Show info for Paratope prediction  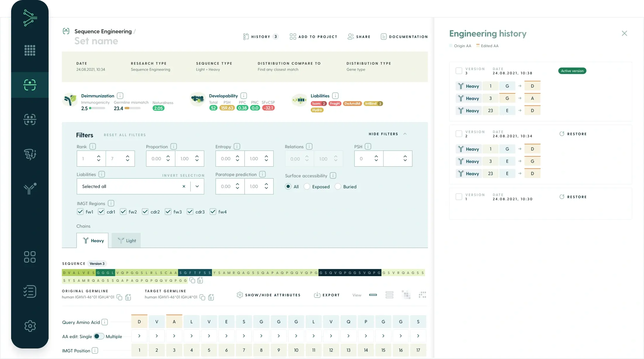click(263, 174)
